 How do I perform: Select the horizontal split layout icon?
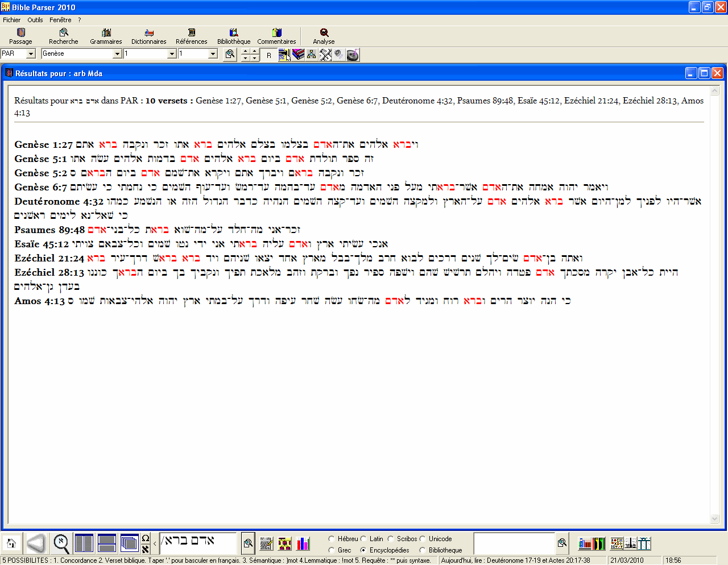coord(107,543)
